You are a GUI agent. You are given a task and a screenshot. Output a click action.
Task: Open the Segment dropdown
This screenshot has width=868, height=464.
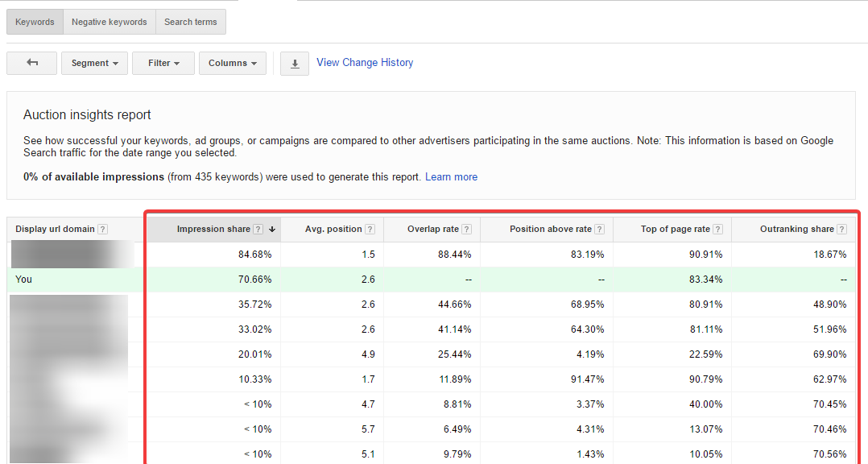coord(94,63)
